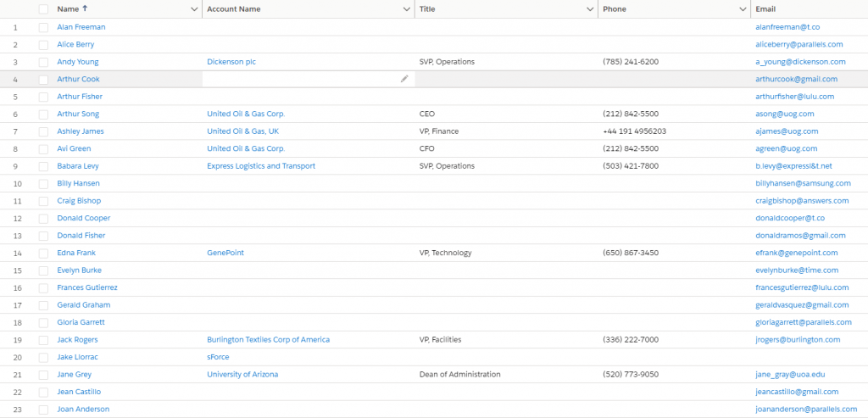
Task: View Burlington Textiles Corp of America account
Action: point(269,340)
